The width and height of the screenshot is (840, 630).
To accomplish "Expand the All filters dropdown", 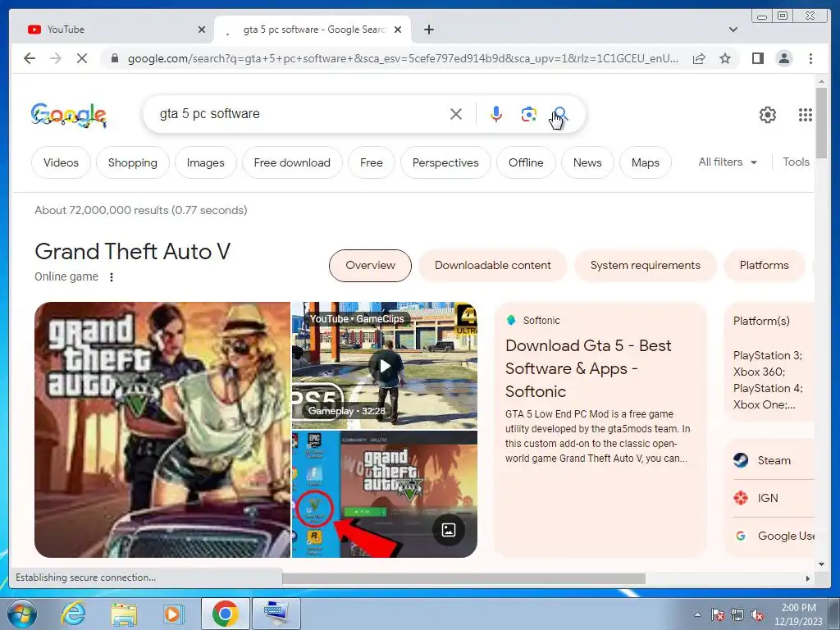I will [728, 162].
